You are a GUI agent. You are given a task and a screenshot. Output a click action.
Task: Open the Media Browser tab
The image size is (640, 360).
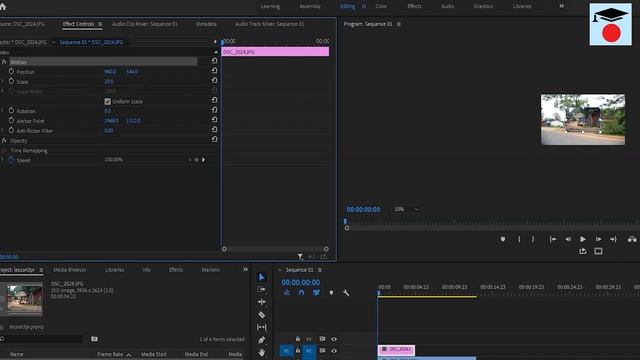pos(70,270)
